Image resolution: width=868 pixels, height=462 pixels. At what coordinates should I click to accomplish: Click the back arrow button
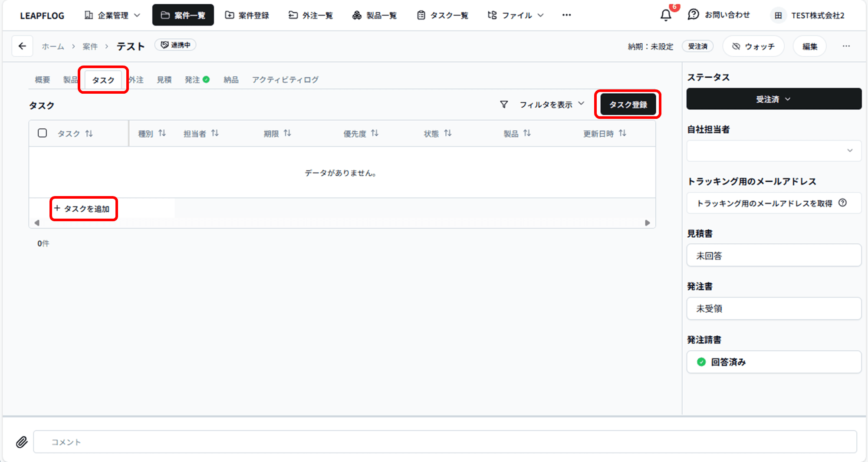23,46
